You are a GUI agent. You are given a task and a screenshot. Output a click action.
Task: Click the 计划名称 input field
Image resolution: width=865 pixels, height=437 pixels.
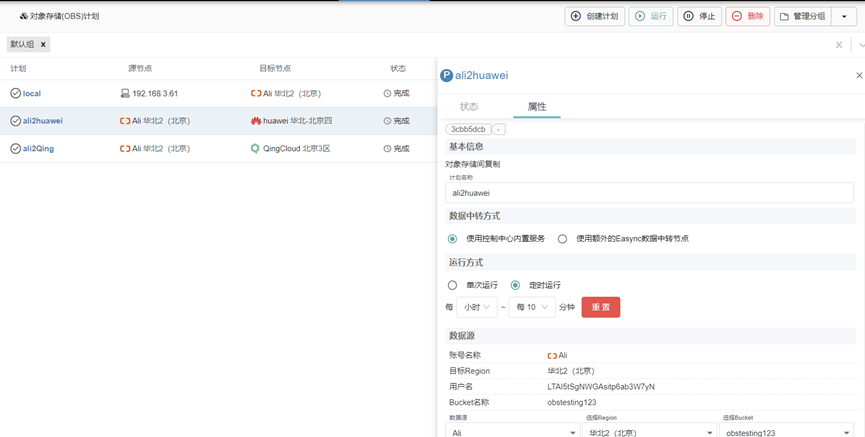649,193
